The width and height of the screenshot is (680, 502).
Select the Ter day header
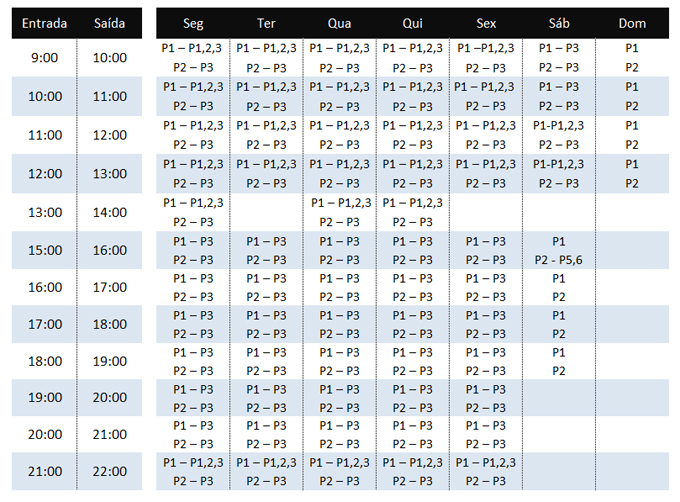tap(266, 23)
